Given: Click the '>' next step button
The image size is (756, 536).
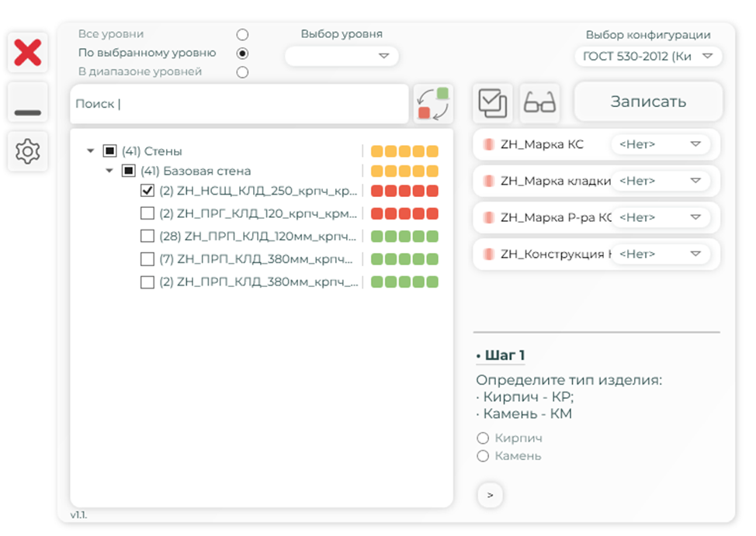Looking at the screenshot, I should 490,495.
